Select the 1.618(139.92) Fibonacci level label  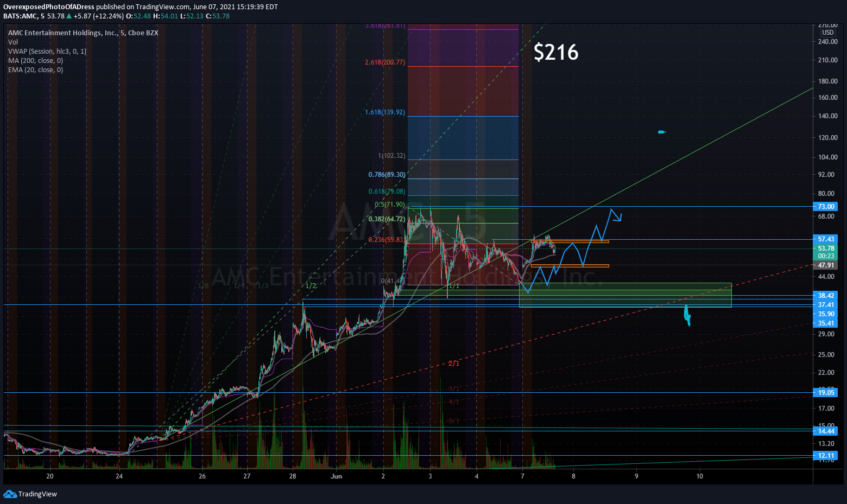385,112
